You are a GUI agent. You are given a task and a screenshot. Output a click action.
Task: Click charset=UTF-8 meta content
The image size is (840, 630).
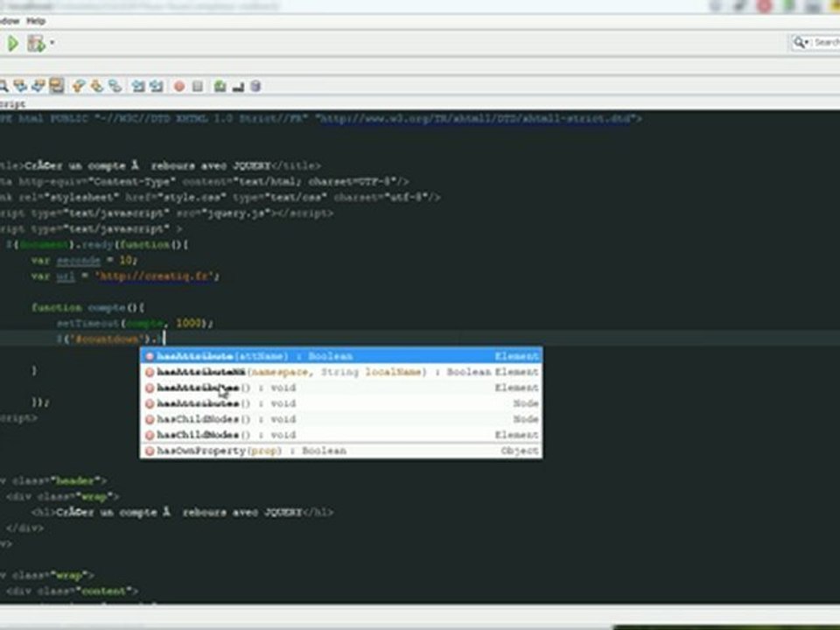(352, 182)
